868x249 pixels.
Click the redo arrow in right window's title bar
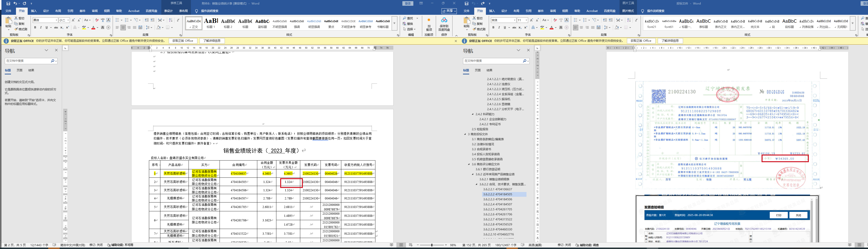[x=483, y=3]
